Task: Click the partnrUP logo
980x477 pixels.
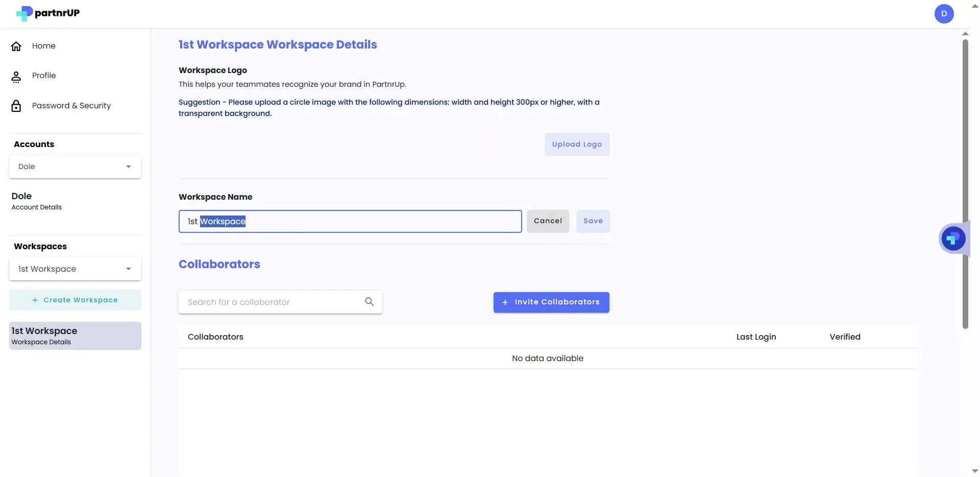Action: 47,13
